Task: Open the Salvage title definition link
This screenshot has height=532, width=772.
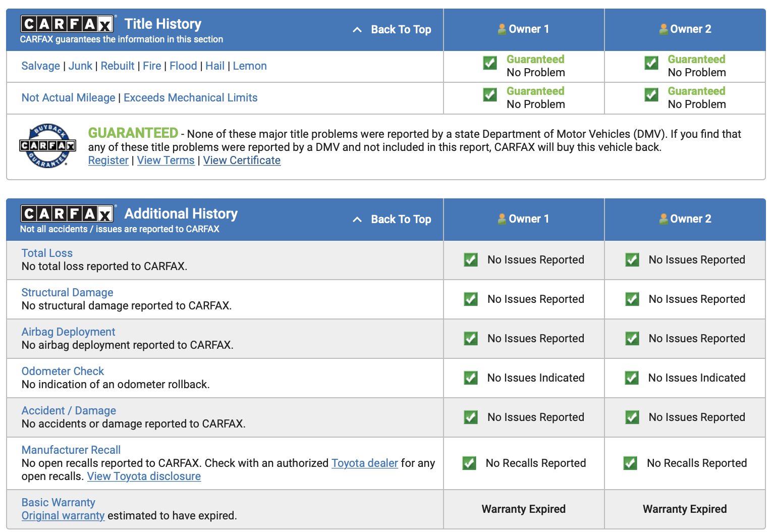Action: pyautogui.click(x=41, y=66)
